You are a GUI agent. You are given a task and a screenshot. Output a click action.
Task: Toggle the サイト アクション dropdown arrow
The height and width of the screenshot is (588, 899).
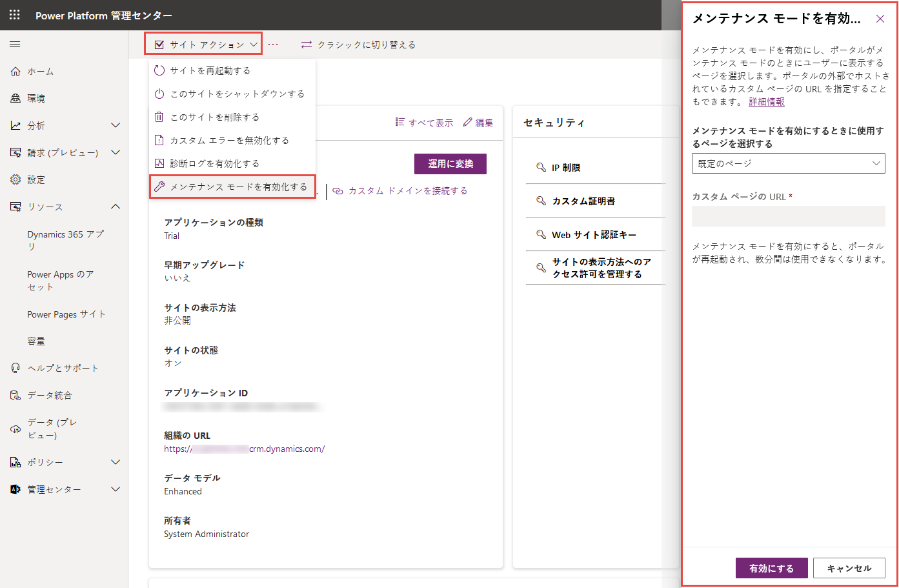pyautogui.click(x=254, y=45)
